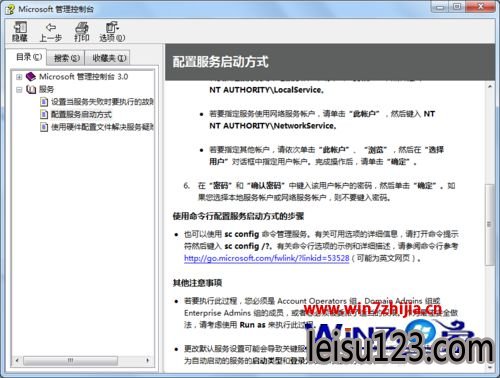Click the vertical scrollbar thumb in the help content
Viewport: 500px width, 378px height.
coord(490,224)
